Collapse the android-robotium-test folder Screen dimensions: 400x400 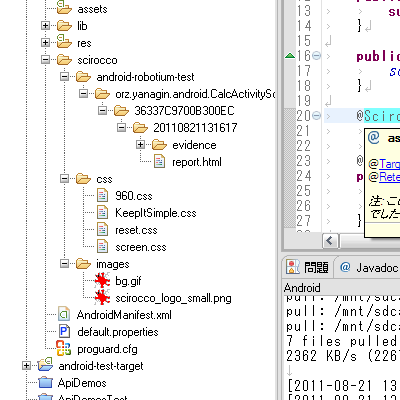pos(64,77)
